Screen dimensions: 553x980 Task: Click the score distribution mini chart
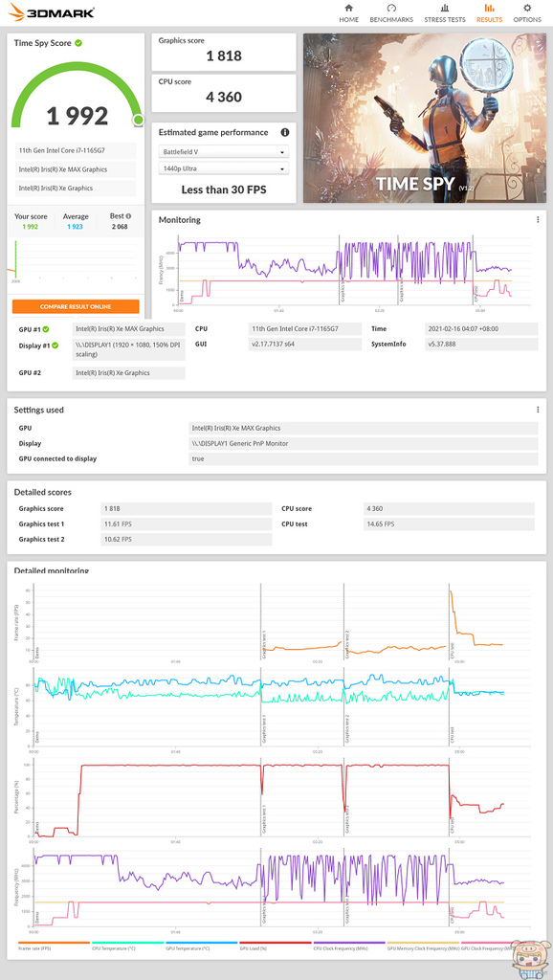(x=75, y=261)
